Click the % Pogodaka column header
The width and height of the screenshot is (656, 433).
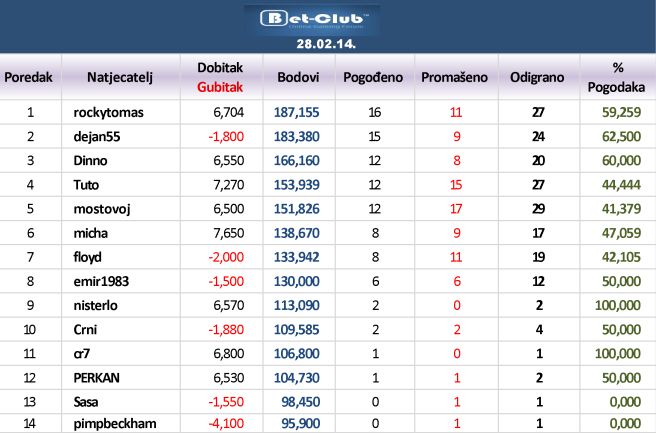(616, 77)
